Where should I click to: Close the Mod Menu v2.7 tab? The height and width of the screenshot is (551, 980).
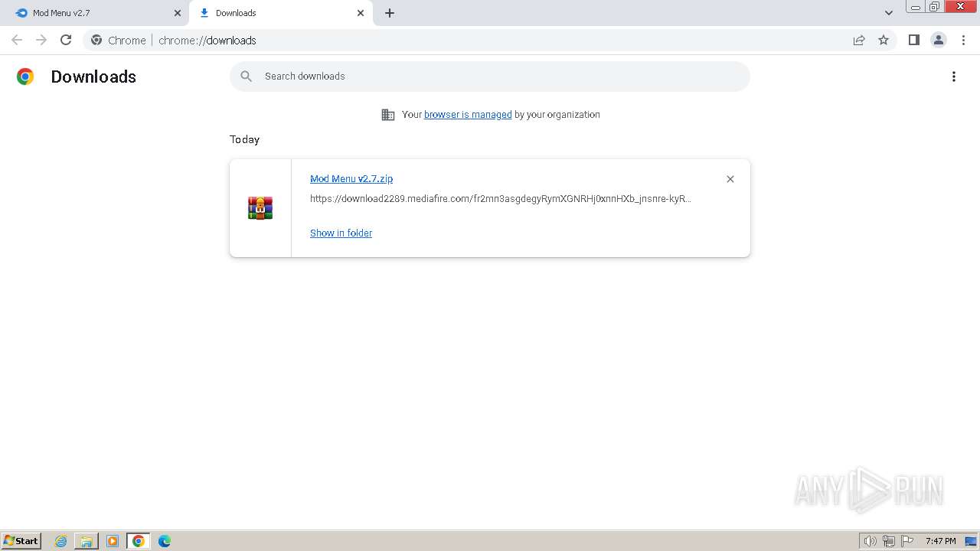178,13
